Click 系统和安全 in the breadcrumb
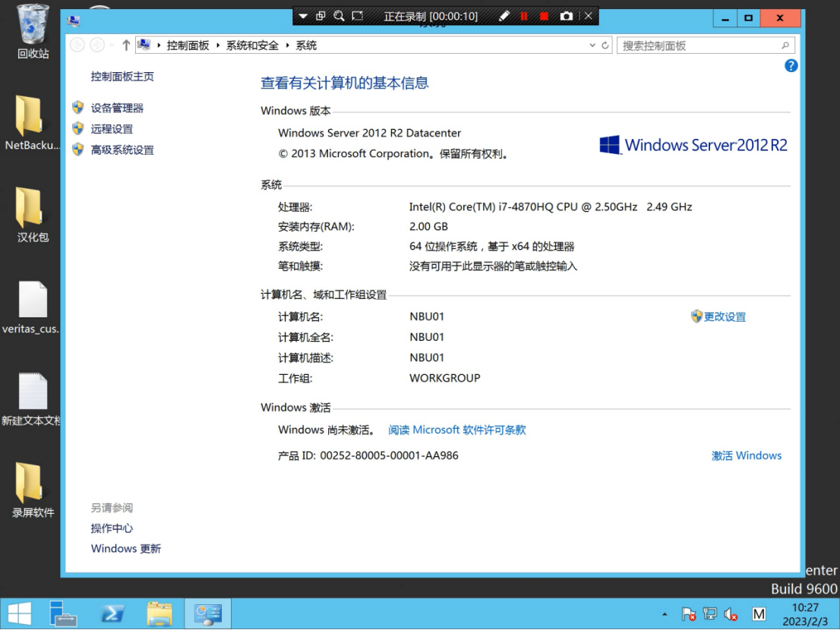This screenshot has height=630, width=840. 252,46
